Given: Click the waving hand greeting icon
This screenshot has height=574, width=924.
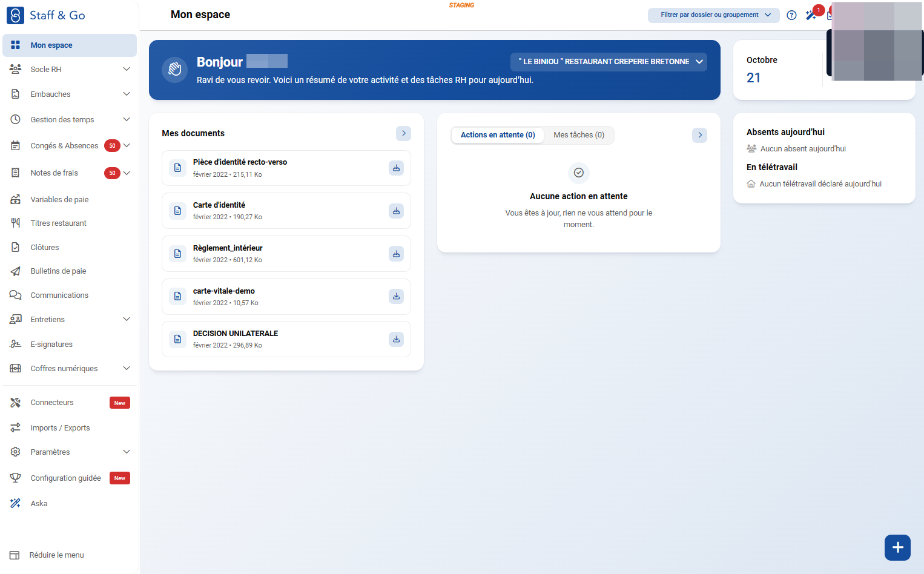Looking at the screenshot, I should pos(175,70).
